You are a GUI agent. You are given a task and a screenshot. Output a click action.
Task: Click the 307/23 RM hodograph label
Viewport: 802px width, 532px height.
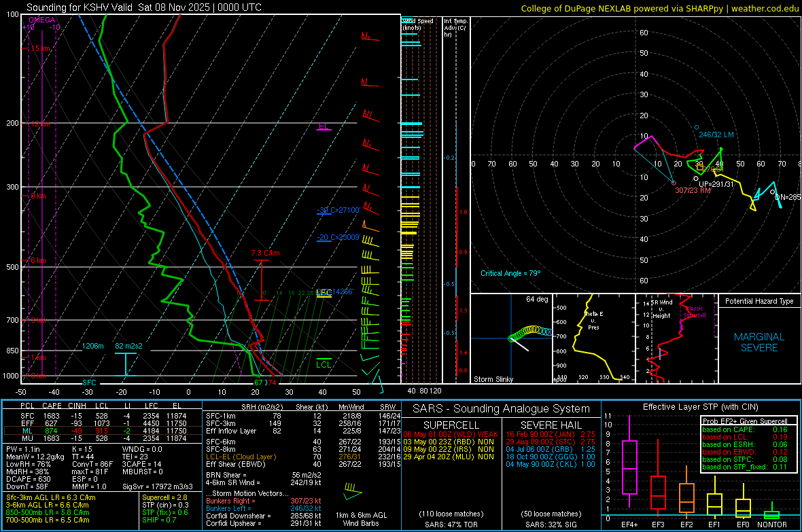pos(693,190)
